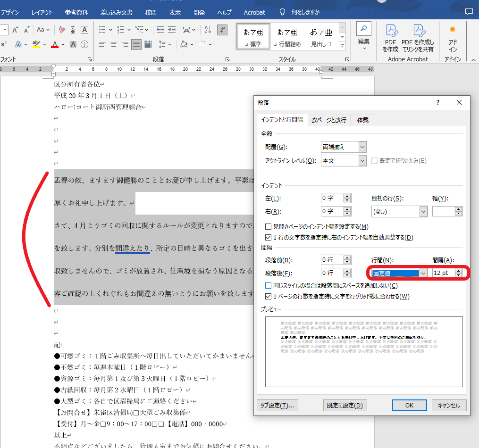479x448 pixels.
Task: Click the numbered list icon
Action: pos(121,30)
